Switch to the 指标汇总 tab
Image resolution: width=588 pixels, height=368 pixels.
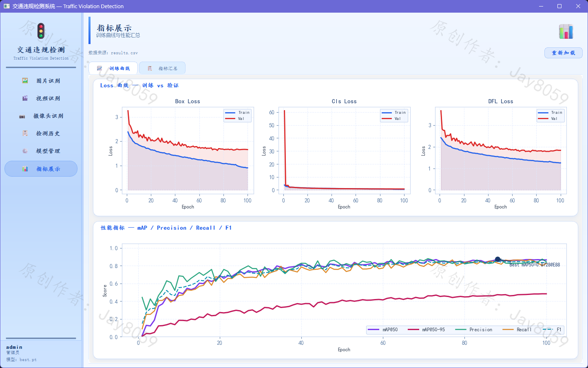click(x=162, y=68)
